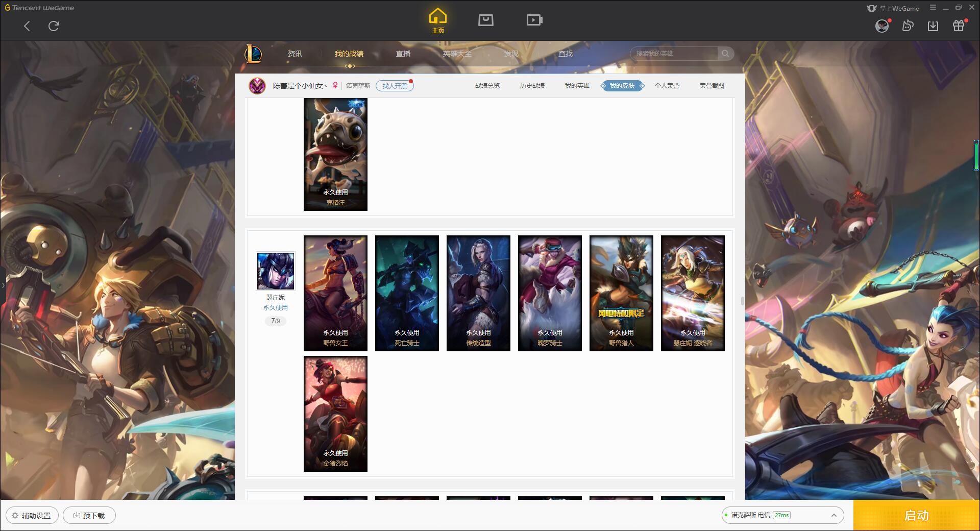
Task: Open the 死亡骑士 skin card
Action: coord(407,293)
